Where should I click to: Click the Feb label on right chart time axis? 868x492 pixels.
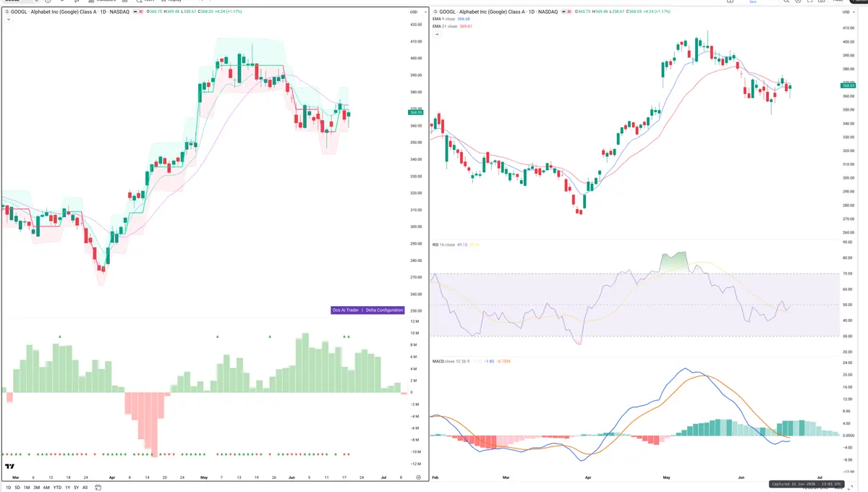(x=435, y=478)
